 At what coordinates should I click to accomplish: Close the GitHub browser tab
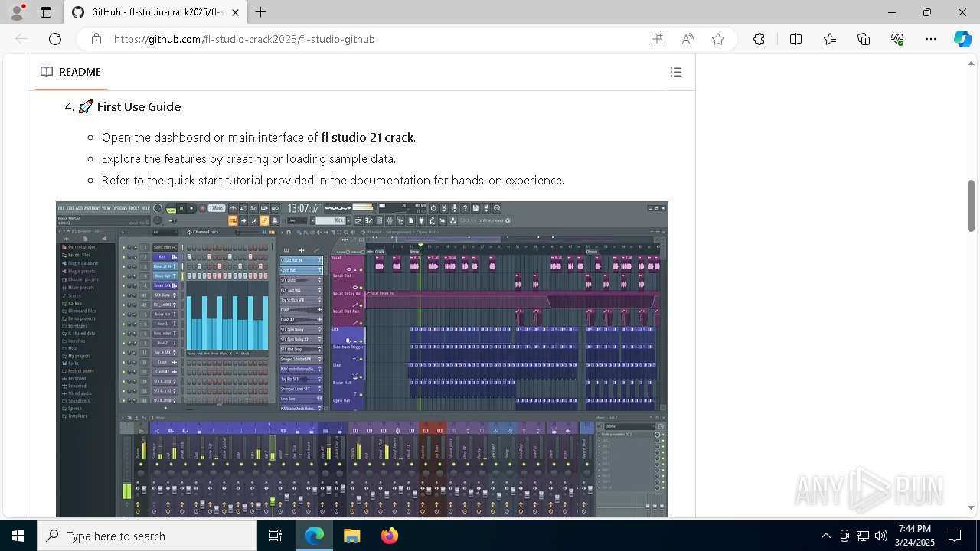point(235,12)
